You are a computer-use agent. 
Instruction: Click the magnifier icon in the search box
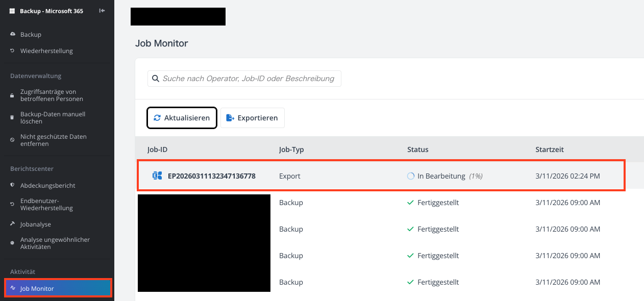pyautogui.click(x=156, y=79)
